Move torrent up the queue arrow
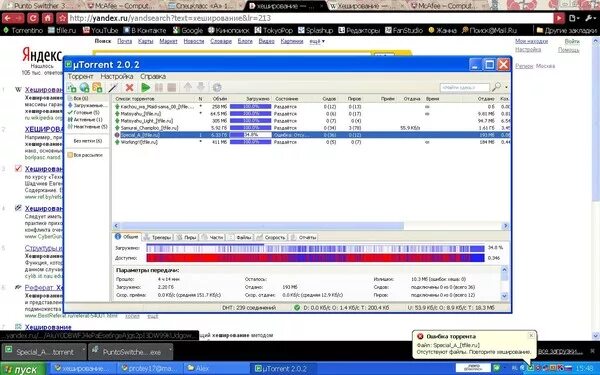Viewport: 600px width, 375px height. click(x=188, y=88)
